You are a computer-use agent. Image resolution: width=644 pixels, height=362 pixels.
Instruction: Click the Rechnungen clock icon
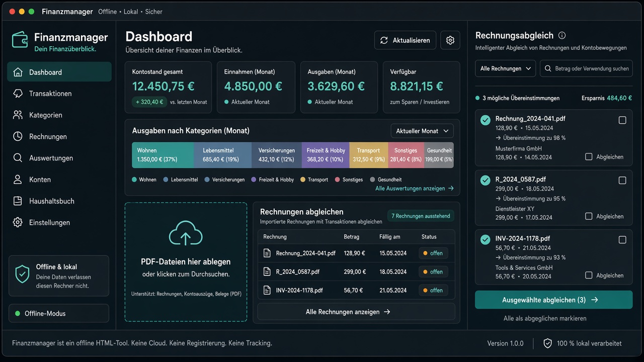click(x=18, y=136)
